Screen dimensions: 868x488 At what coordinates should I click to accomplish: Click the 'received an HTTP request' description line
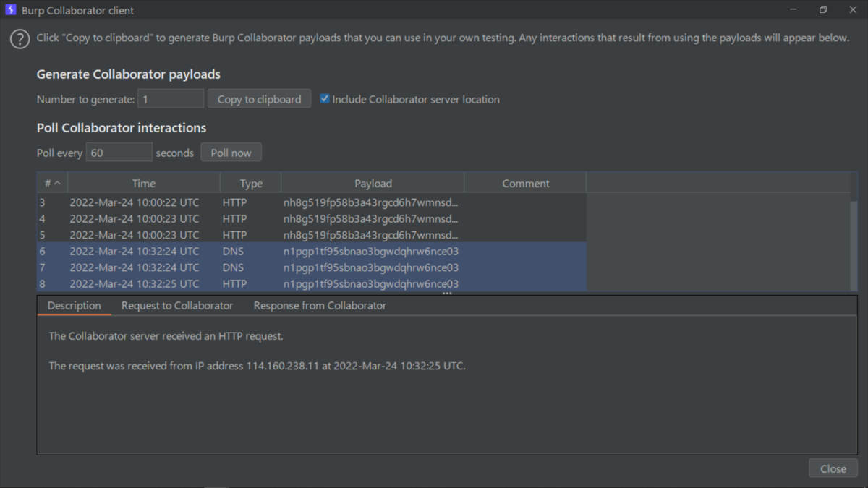coord(166,336)
